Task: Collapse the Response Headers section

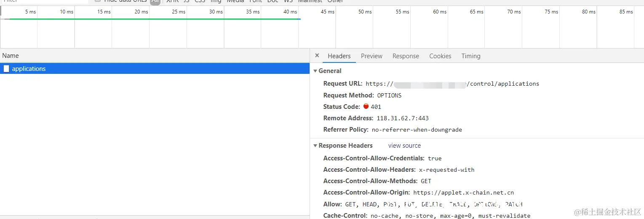Action: pos(315,146)
